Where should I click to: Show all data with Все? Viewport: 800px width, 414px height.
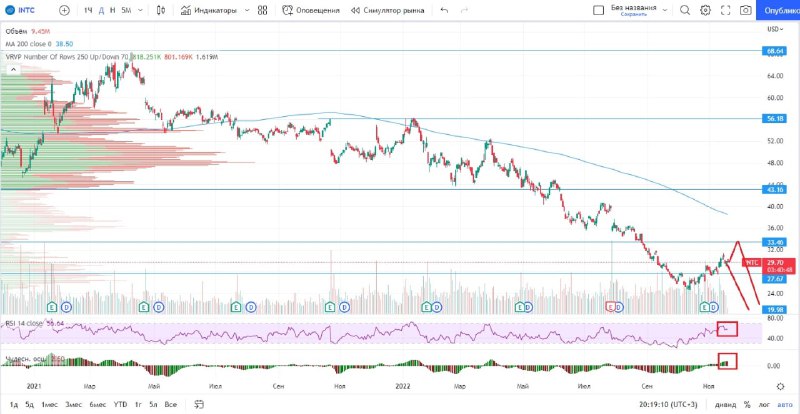point(170,404)
